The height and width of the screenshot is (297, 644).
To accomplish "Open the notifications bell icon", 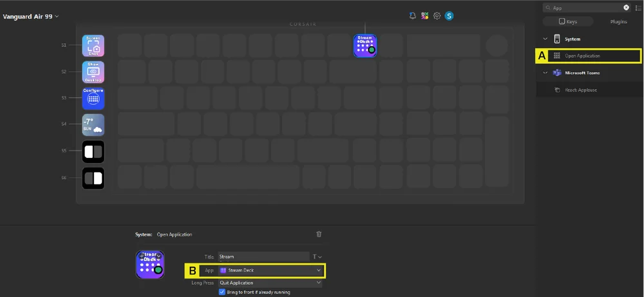I will click(x=413, y=15).
